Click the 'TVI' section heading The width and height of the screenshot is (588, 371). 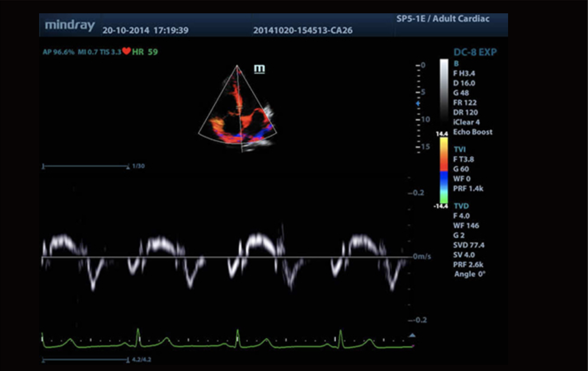460,150
